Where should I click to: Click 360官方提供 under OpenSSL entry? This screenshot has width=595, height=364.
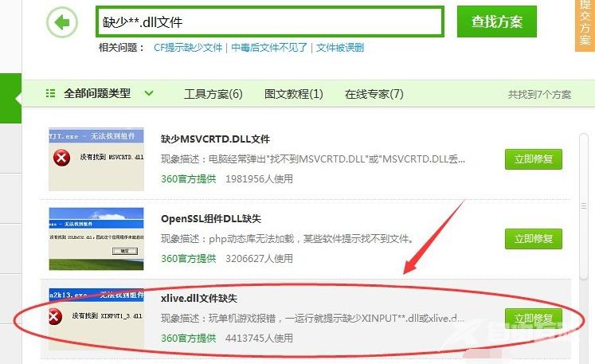tap(189, 259)
